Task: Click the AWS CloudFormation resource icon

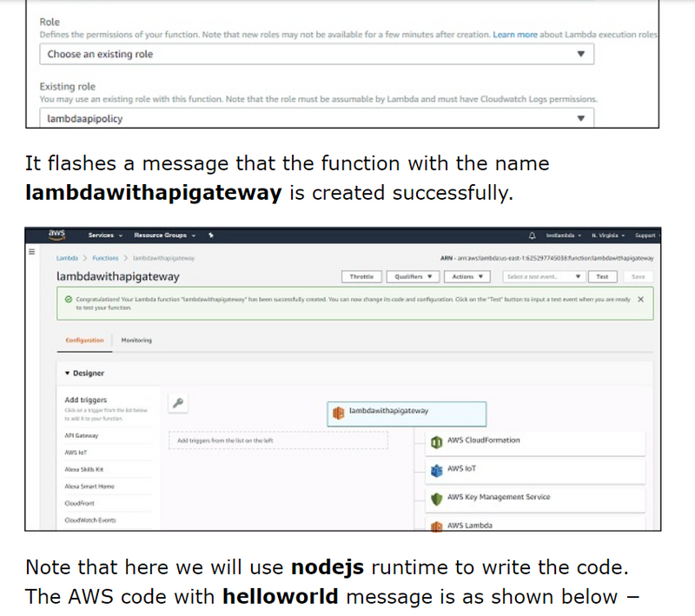Action: tap(437, 441)
